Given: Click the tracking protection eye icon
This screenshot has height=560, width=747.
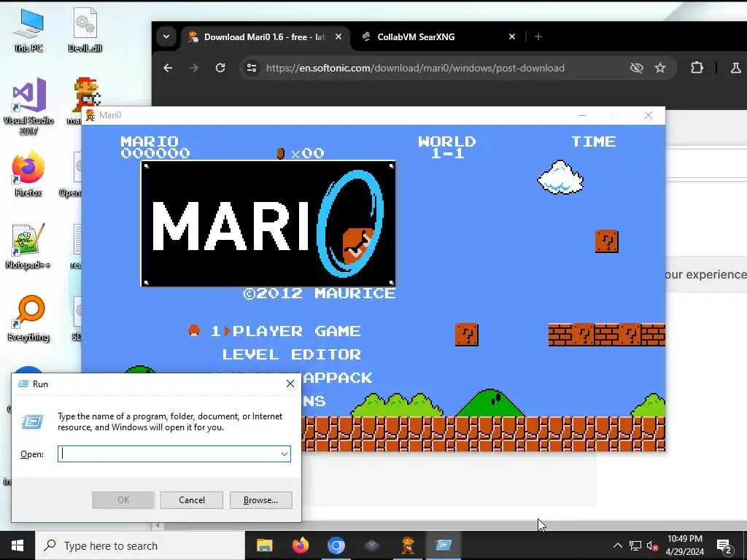Looking at the screenshot, I should point(636,68).
